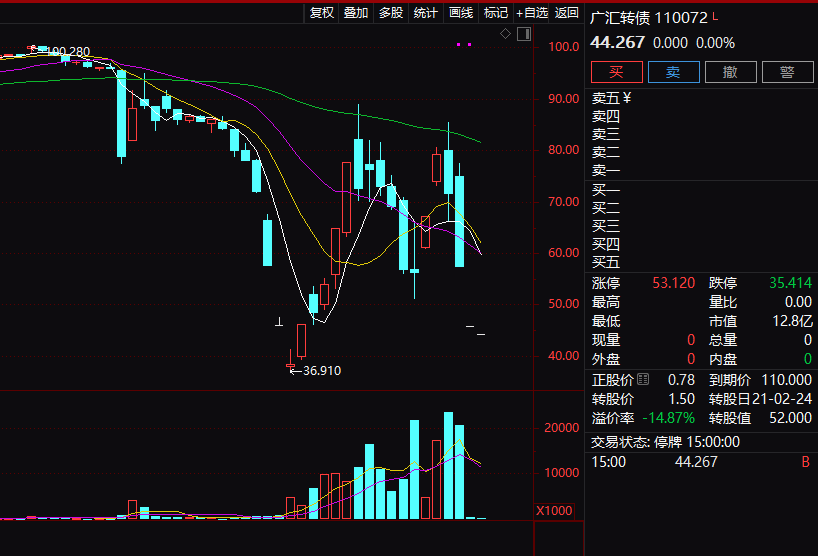
Task: Click the 溢价率 value -14.87%
Action: tap(668, 418)
